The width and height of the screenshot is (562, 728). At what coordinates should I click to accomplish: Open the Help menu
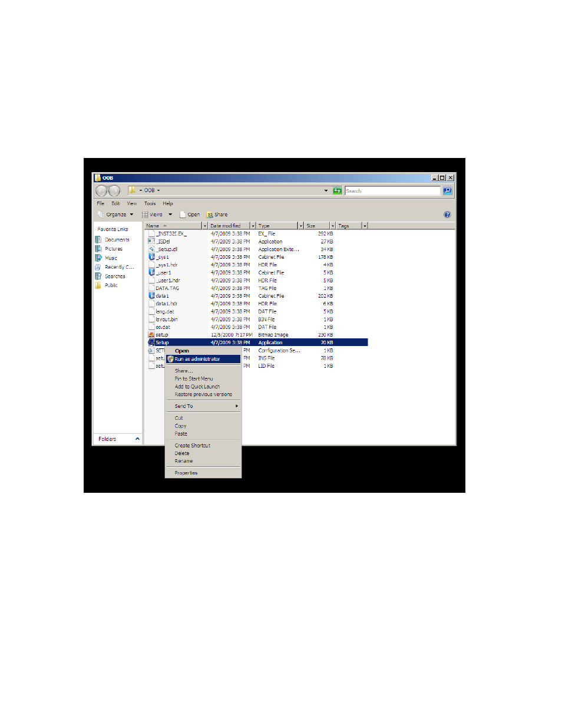(168, 203)
